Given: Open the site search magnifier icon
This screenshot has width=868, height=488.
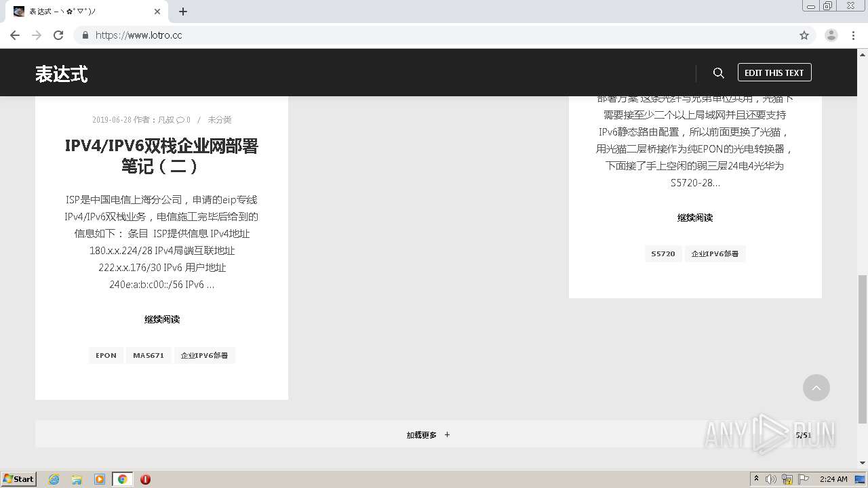Looking at the screenshot, I should pyautogui.click(x=719, y=73).
